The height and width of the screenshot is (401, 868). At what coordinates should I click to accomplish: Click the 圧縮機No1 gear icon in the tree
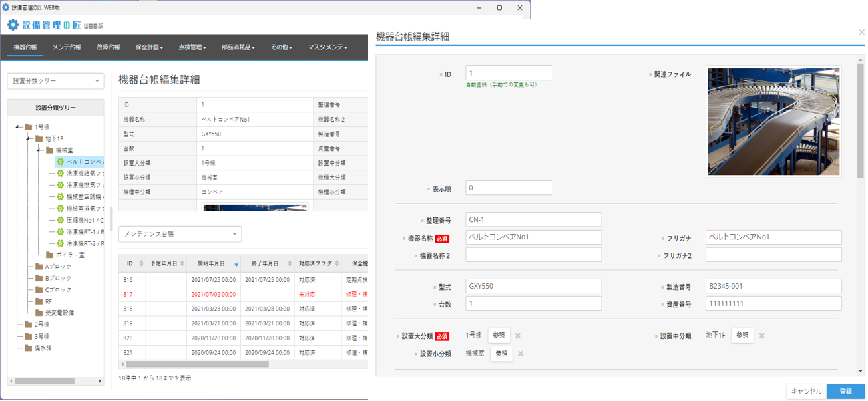coord(60,220)
